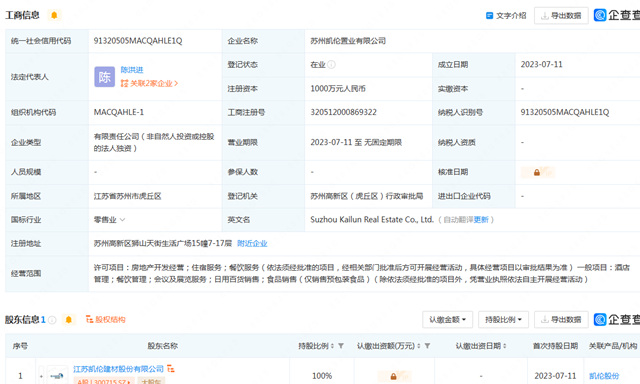This screenshot has width=640, height=384.
Task: Click the A股 300715.SZ stock tag
Action: point(104,381)
